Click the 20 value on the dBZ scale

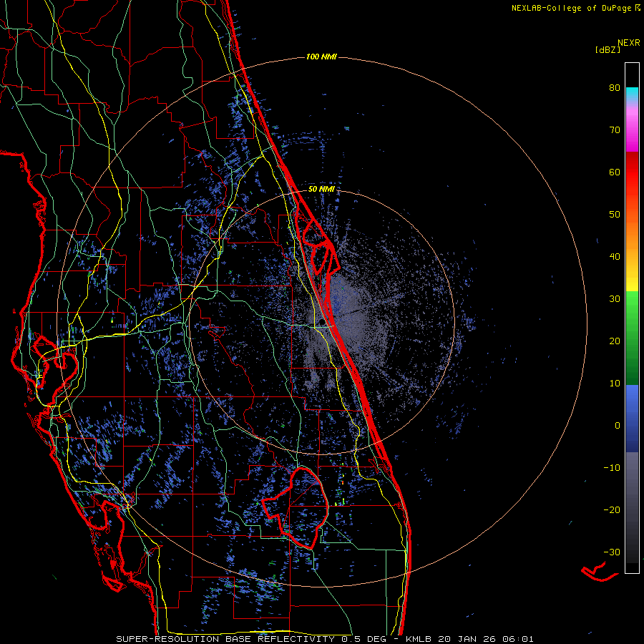(615, 341)
